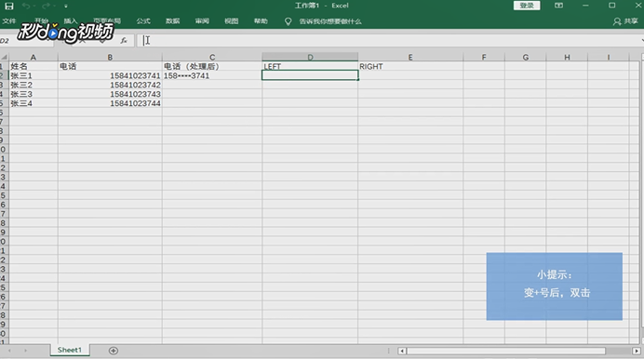Click the fx Insert Function icon
Screen dimensions: 644x359
pyautogui.click(x=124, y=41)
